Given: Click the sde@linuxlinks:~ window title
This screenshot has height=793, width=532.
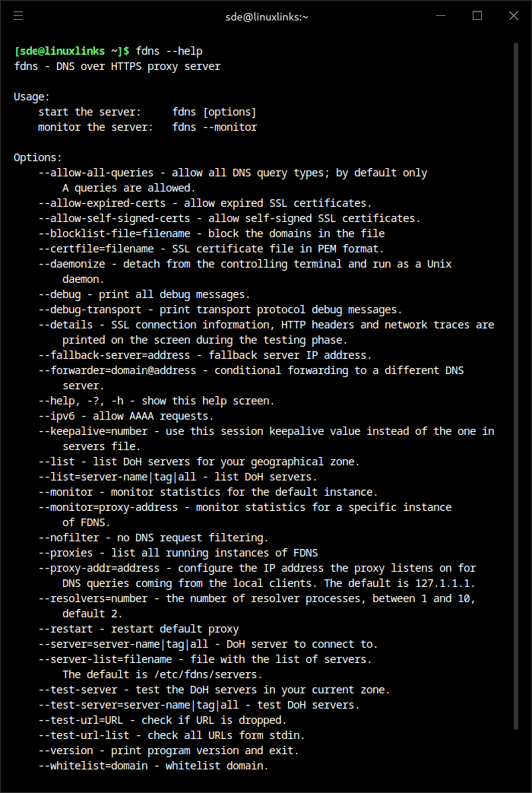Looking at the screenshot, I should 267,17.
